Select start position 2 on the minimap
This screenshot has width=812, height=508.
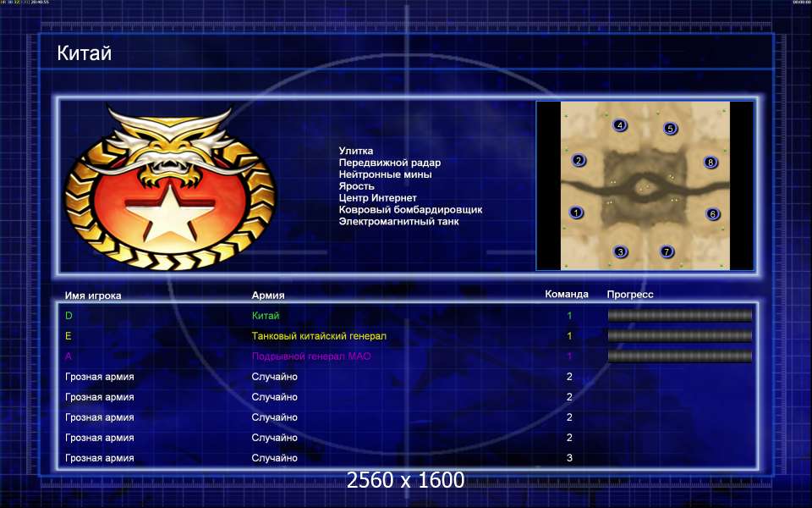pyautogui.click(x=579, y=160)
